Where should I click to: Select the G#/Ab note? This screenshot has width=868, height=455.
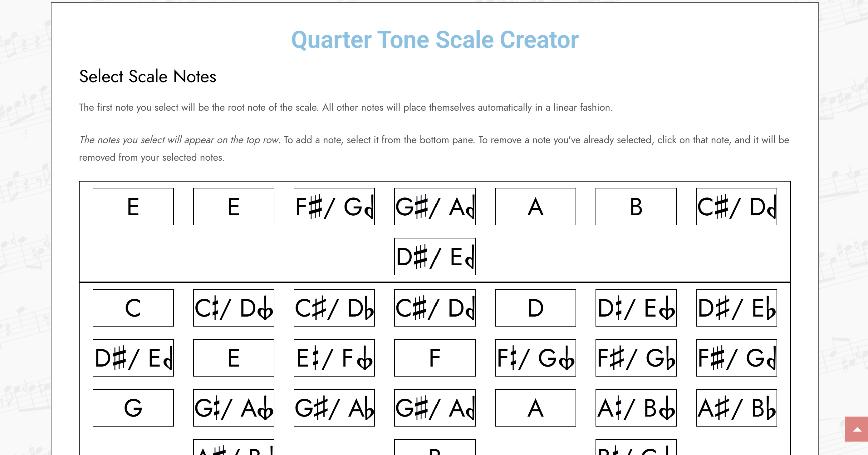pyautogui.click(x=334, y=408)
